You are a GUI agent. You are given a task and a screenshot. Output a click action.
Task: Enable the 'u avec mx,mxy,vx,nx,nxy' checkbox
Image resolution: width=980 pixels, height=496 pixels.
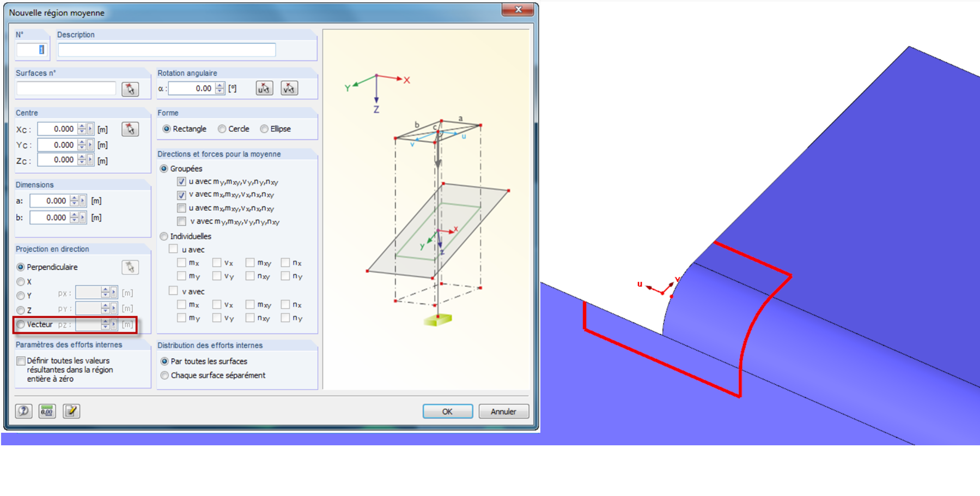(x=181, y=208)
